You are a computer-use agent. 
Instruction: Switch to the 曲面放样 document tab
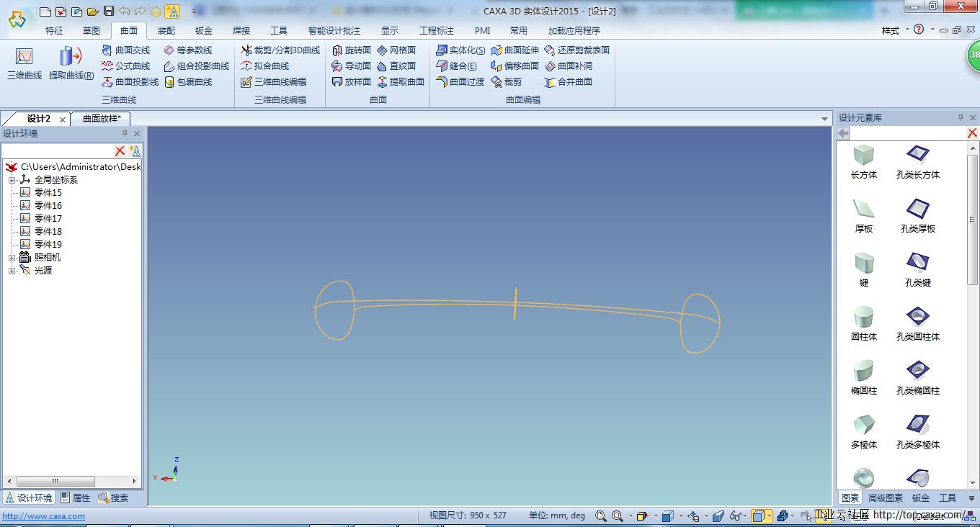coord(101,118)
